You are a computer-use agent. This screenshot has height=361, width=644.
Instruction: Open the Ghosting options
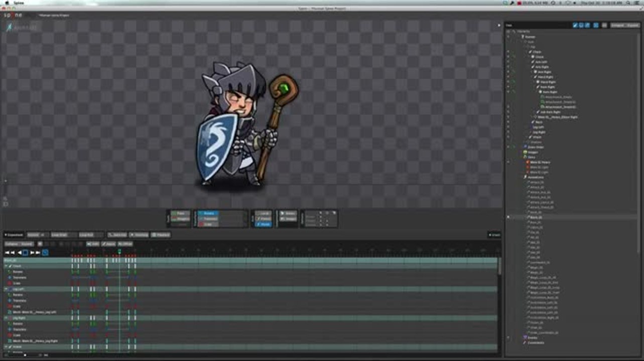click(139, 235)
